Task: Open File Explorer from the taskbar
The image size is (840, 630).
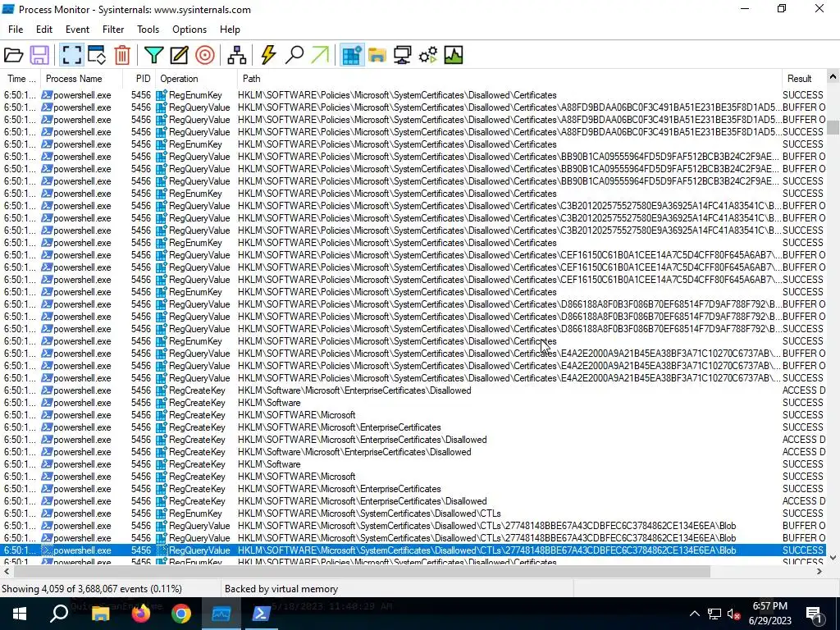Action: click(x=100, y=614)
